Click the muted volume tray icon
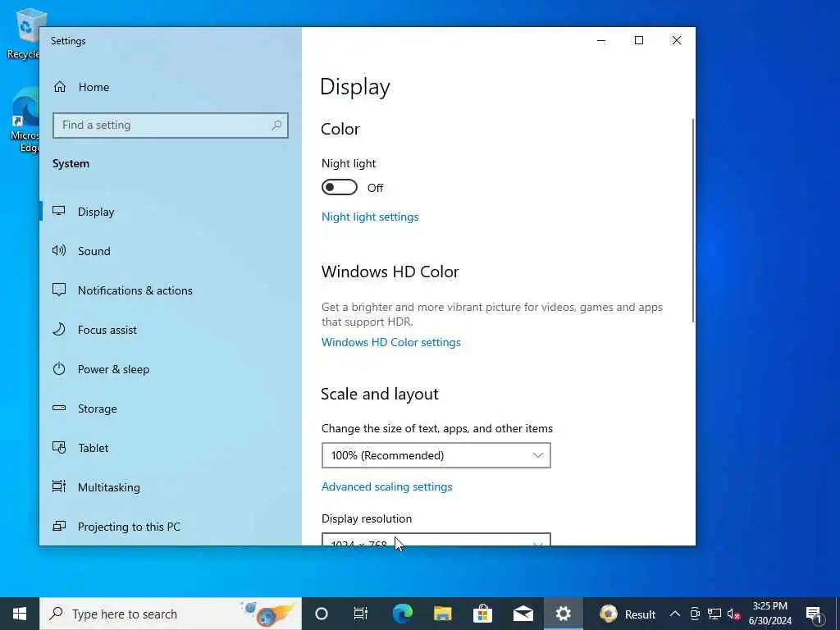This screenshot has height=630, width=840. (x=733, y=614)
